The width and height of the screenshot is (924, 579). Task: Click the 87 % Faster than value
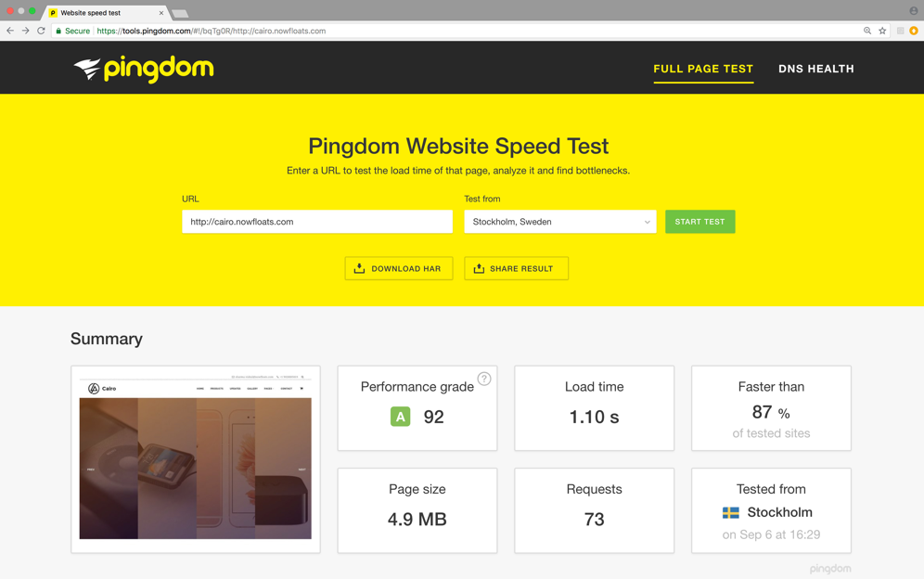point(771,412)
